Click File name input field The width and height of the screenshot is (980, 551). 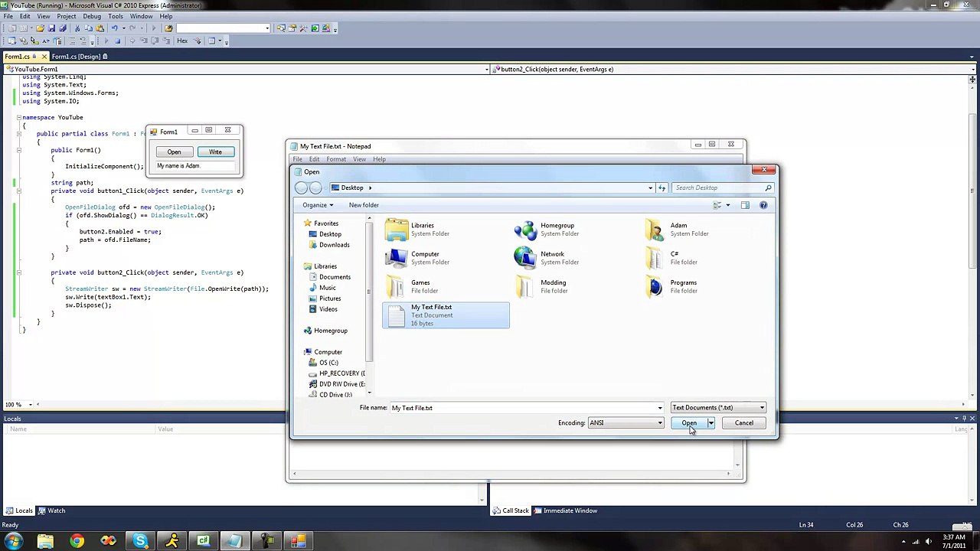coord(523,408)
